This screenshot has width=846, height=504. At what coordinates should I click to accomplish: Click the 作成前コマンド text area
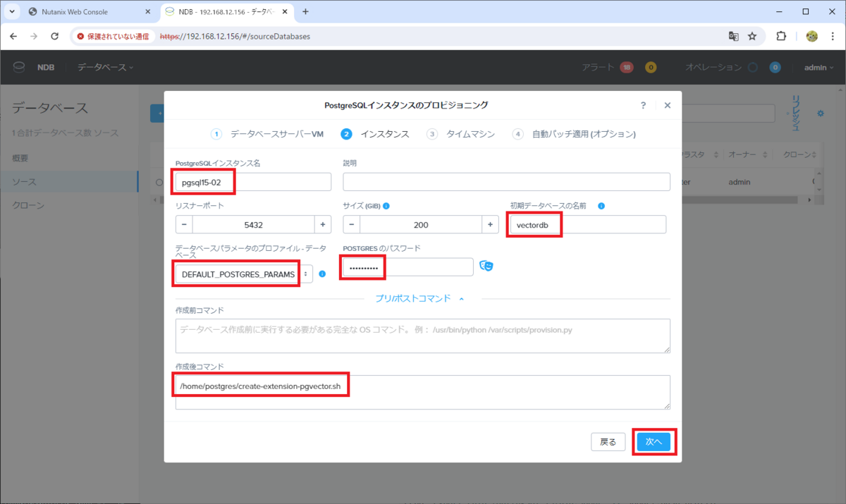point(422,336)
